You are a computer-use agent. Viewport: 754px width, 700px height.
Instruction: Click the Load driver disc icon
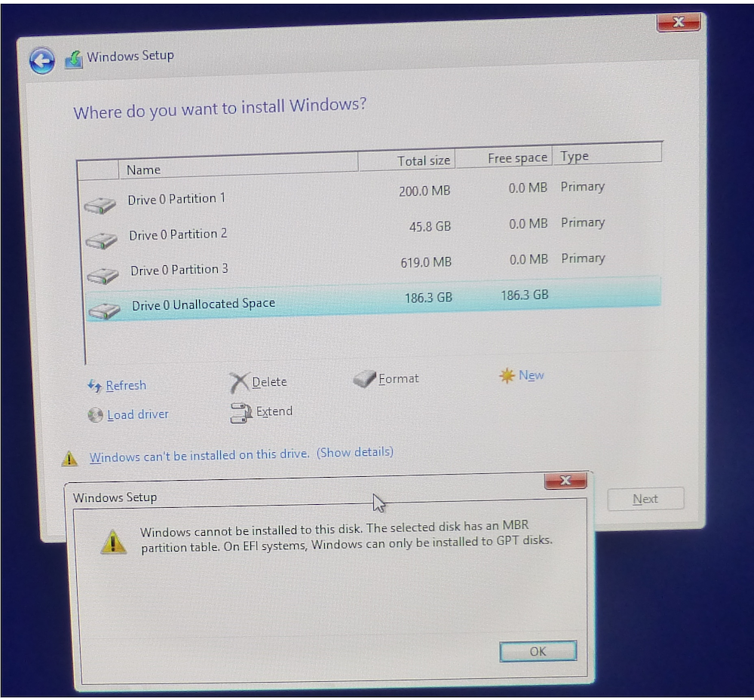tap(95, 415)
